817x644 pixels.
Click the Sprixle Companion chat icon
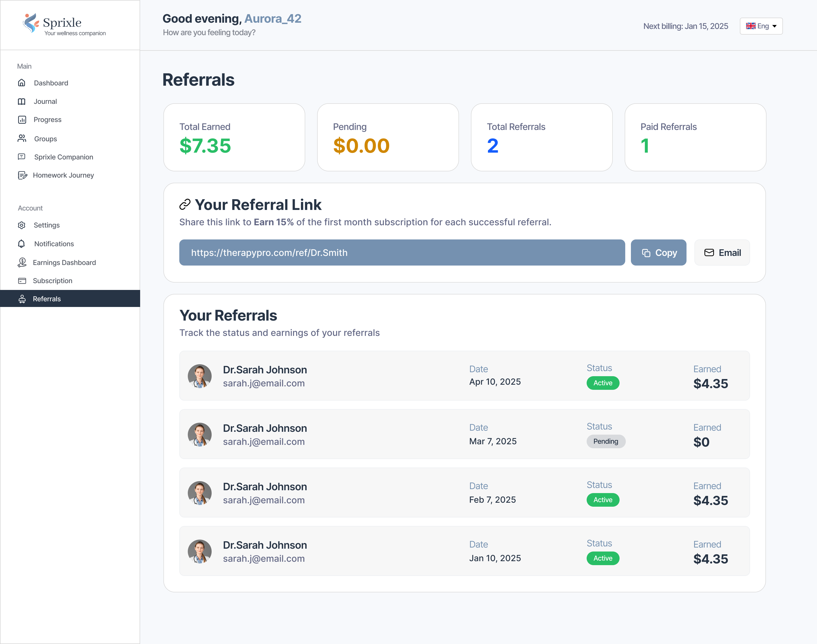click(22, 157)
